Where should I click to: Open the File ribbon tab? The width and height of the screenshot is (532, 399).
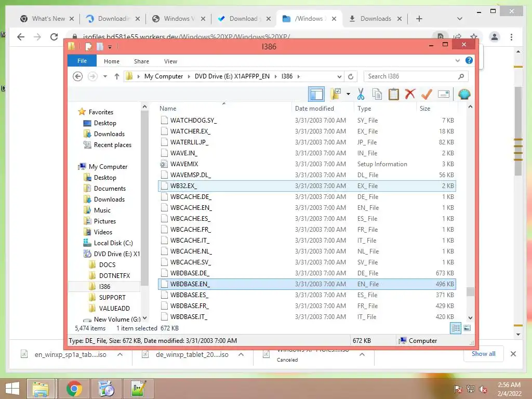click(82, 61)
